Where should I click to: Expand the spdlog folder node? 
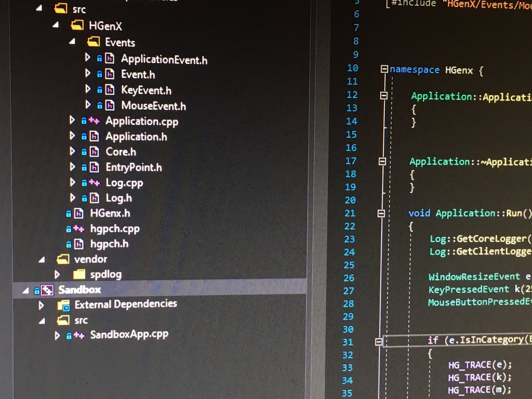tap(57, 274)
